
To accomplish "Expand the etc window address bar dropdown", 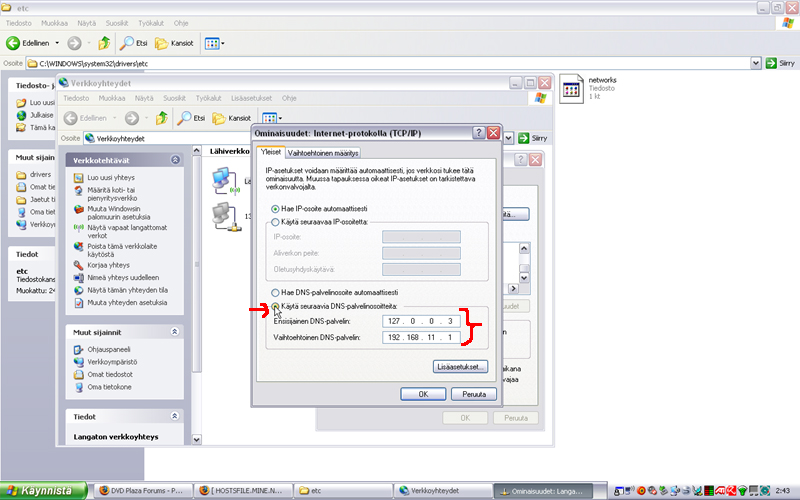I will click(x=756, y=63).
